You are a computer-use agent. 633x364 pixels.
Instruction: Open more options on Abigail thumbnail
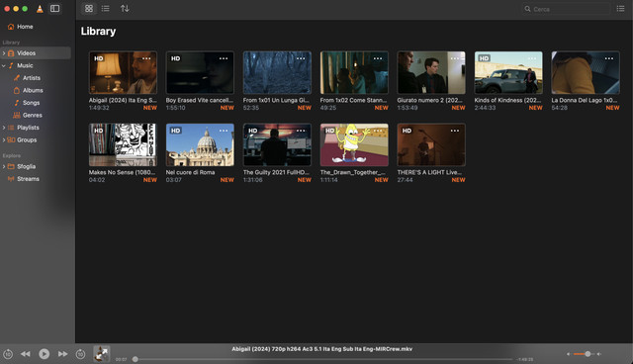tap(146, 58)
